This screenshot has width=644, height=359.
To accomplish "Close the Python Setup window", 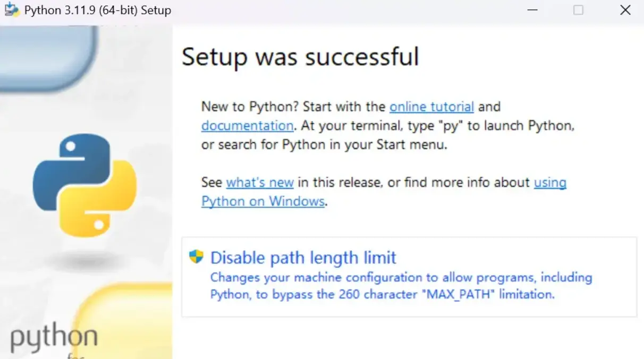I will [x=625, y=10].
